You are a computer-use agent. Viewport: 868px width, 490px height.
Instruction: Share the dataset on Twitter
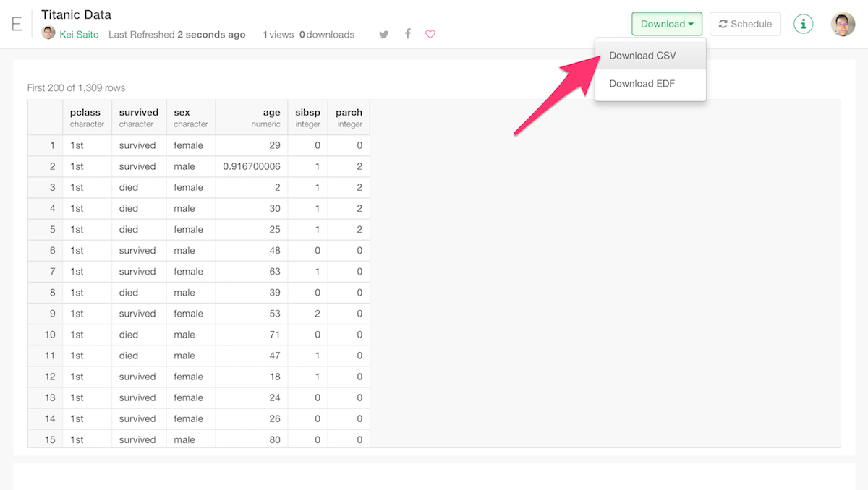click(x=383, y=34)
